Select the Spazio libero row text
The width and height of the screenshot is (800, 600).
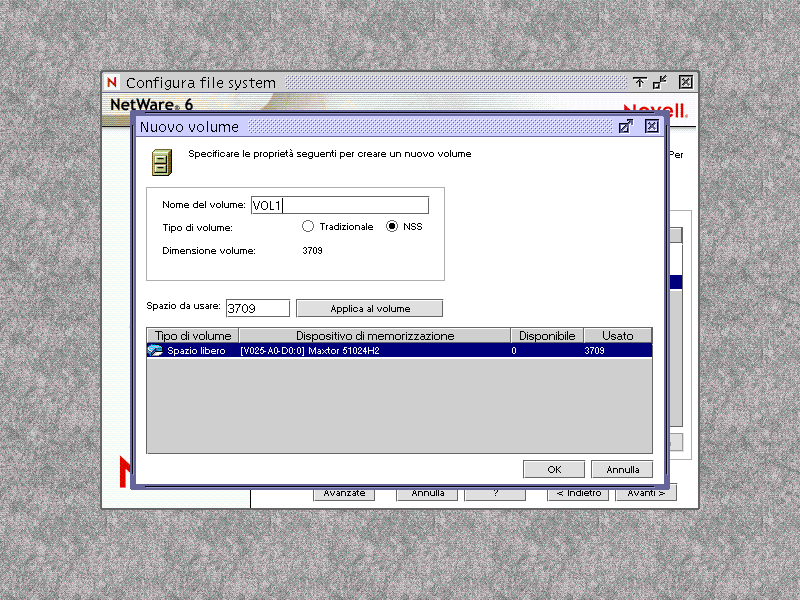coord(196,351)
